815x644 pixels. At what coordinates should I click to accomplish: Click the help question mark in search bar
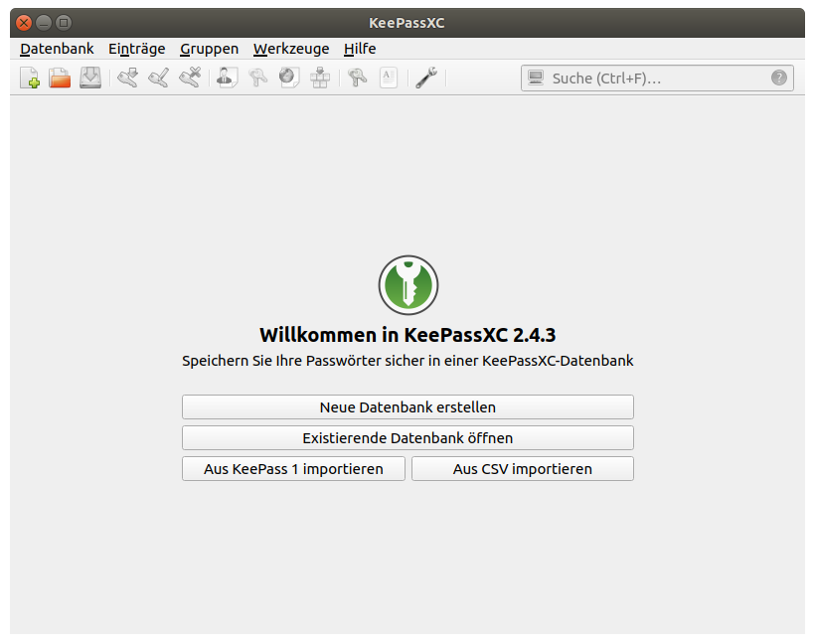coord(779,78)
